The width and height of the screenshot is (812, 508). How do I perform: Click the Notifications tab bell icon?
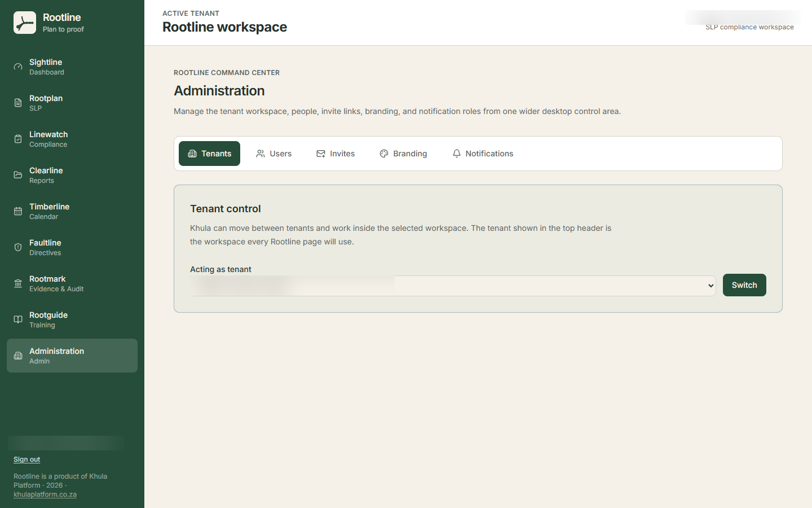[x=457, y=154]
